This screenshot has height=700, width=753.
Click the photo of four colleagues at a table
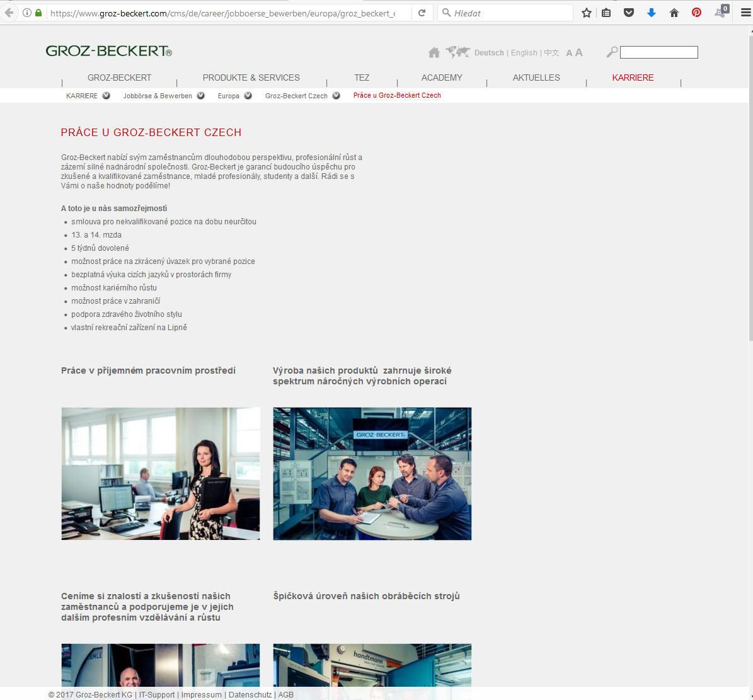[x=372, y=473]
